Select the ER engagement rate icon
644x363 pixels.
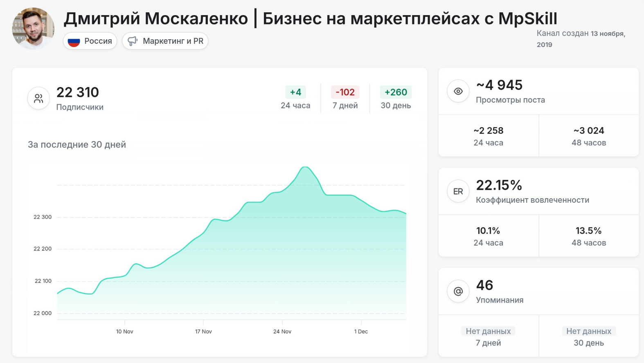pos(458,191)
